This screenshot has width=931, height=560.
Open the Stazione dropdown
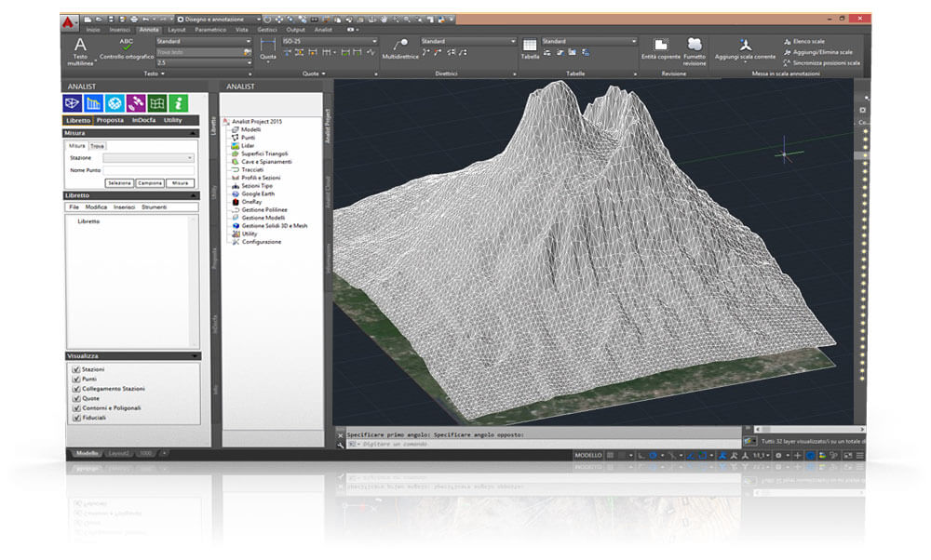(148, 158)
